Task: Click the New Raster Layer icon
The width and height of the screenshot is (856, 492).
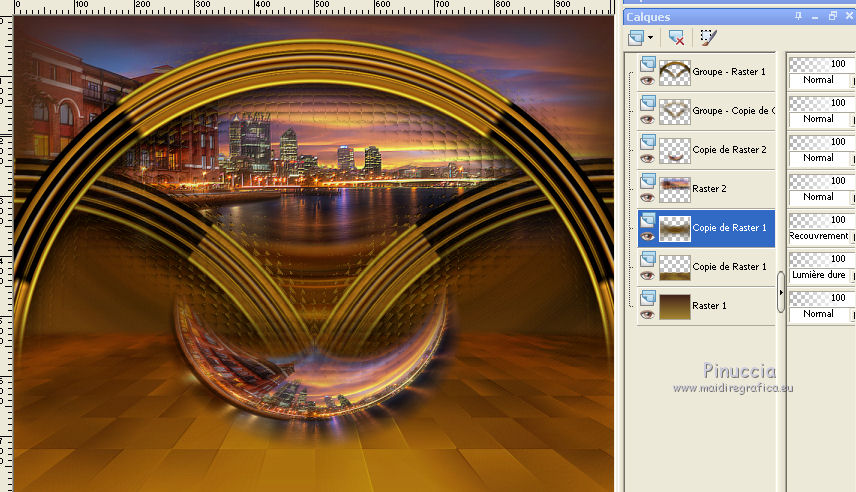Action: point(636,38)
